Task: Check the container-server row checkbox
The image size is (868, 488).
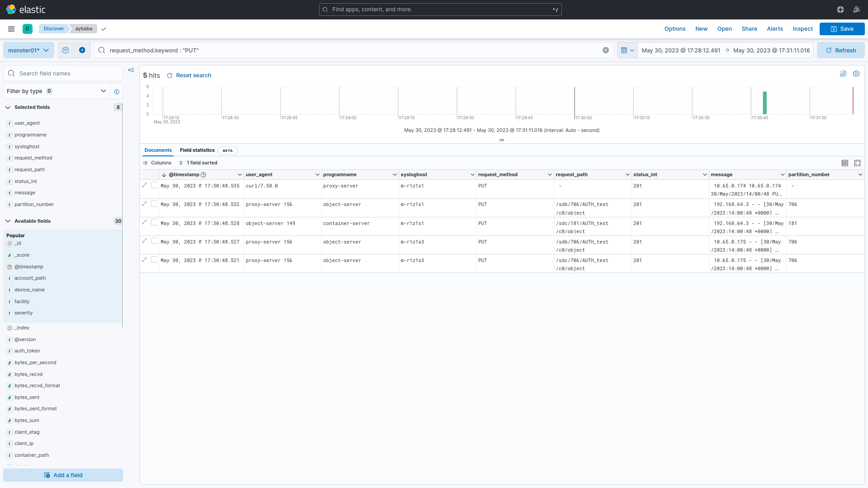Action: coord(154,223)
